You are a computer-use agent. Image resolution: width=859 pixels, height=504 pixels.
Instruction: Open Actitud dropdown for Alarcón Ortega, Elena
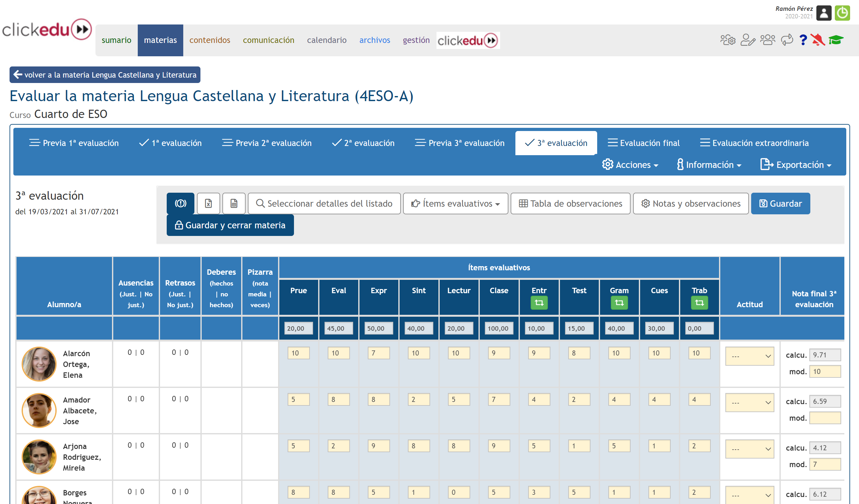click(749, 356)
